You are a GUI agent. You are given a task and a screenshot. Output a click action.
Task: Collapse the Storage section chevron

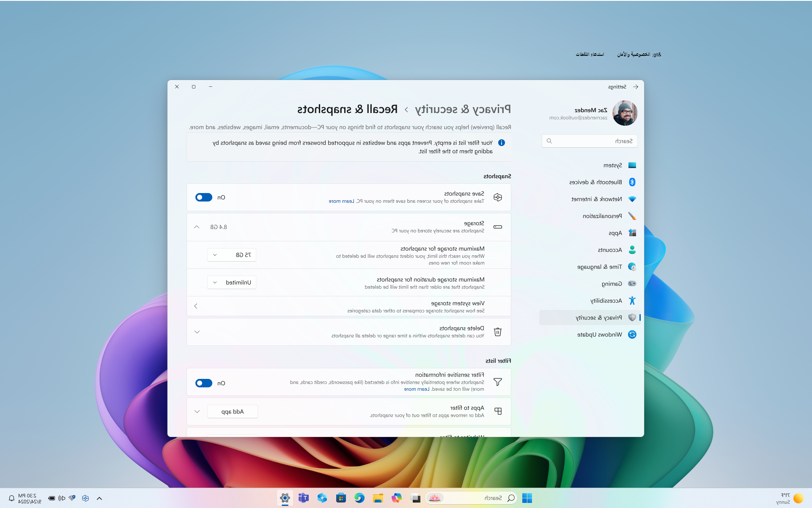point(197,227)
